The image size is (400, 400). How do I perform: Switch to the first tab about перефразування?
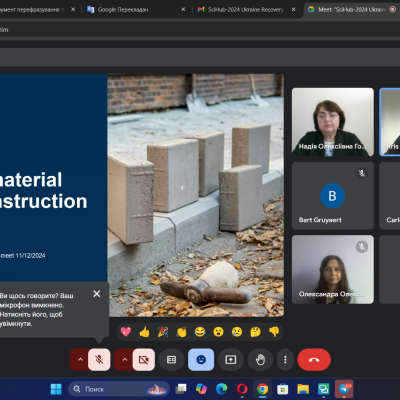(x=32, y=10)
